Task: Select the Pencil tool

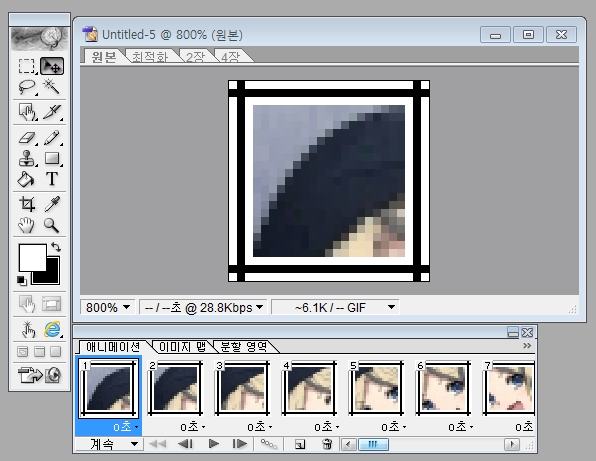Action: (x=52, y=137)
